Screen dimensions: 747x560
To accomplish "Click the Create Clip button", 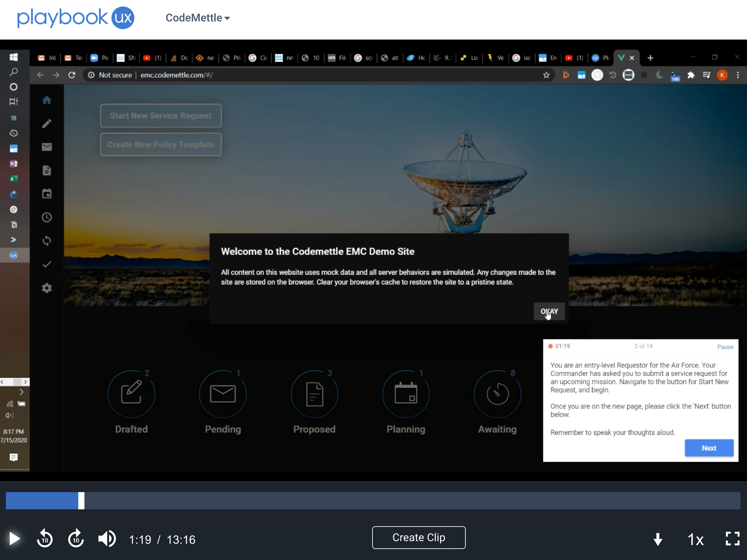I will (x=418, y=537).
